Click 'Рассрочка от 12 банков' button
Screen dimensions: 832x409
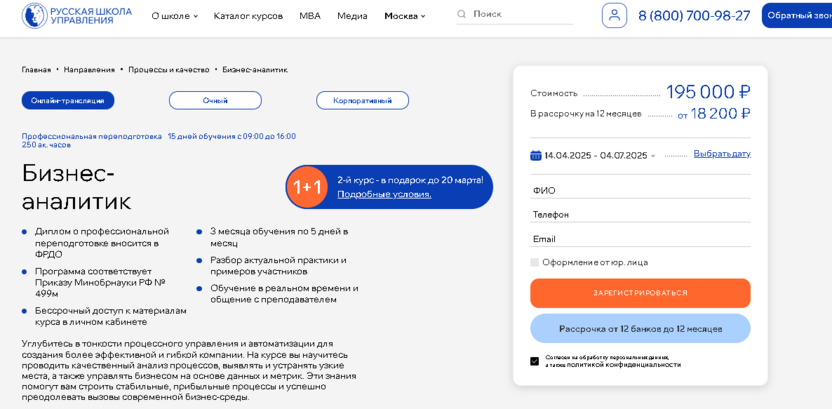coord(640,328)
